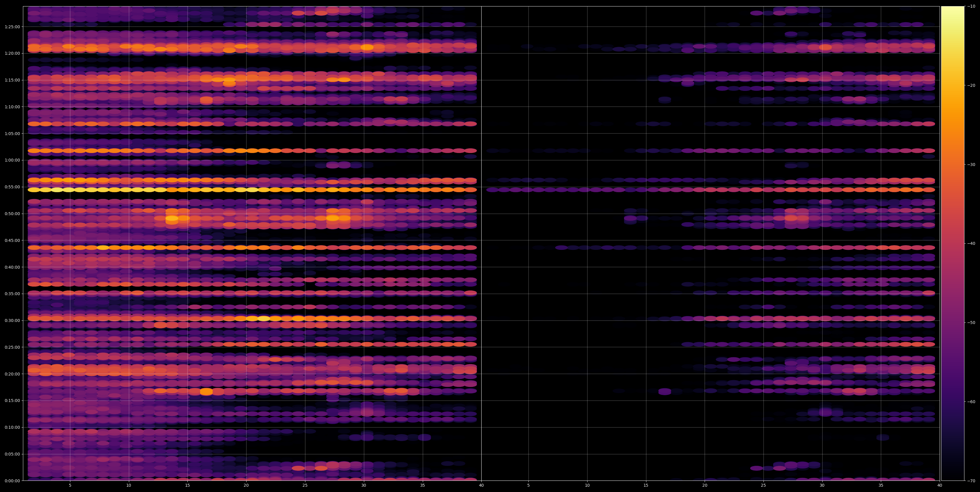Select the −20 colorbar tick label
Screen dimensions: 980x492
971,86
